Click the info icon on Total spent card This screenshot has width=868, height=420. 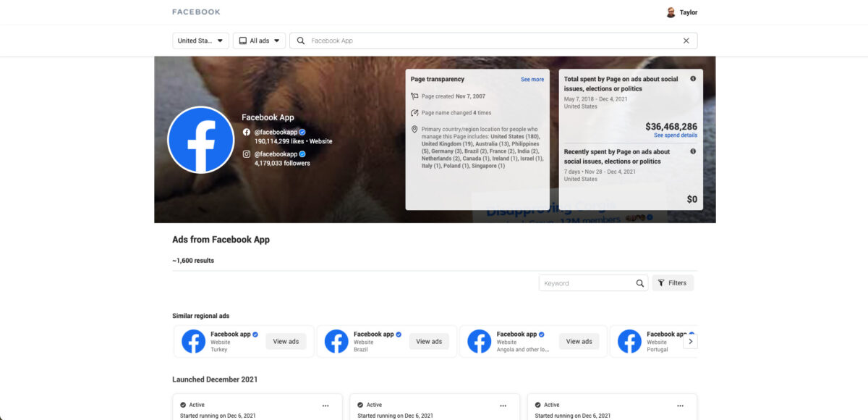[692, 79]
